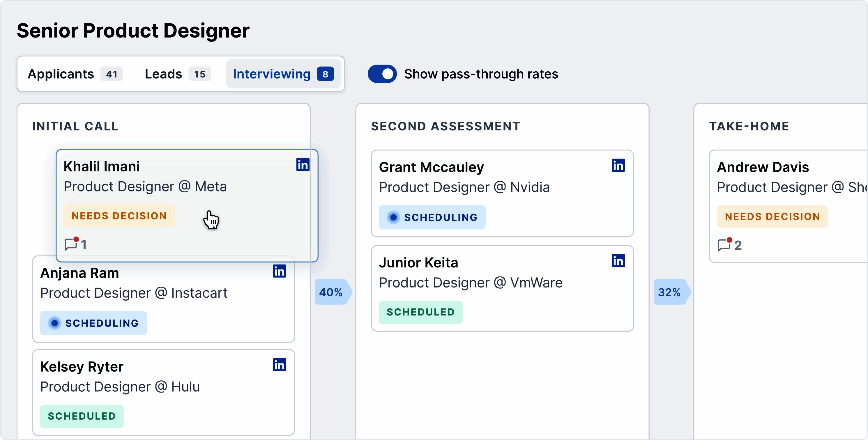This screenshot has height=440, width=868.
Task: Open Khalil Imani's LinkedIn profile icon
Action: point(303,165)
